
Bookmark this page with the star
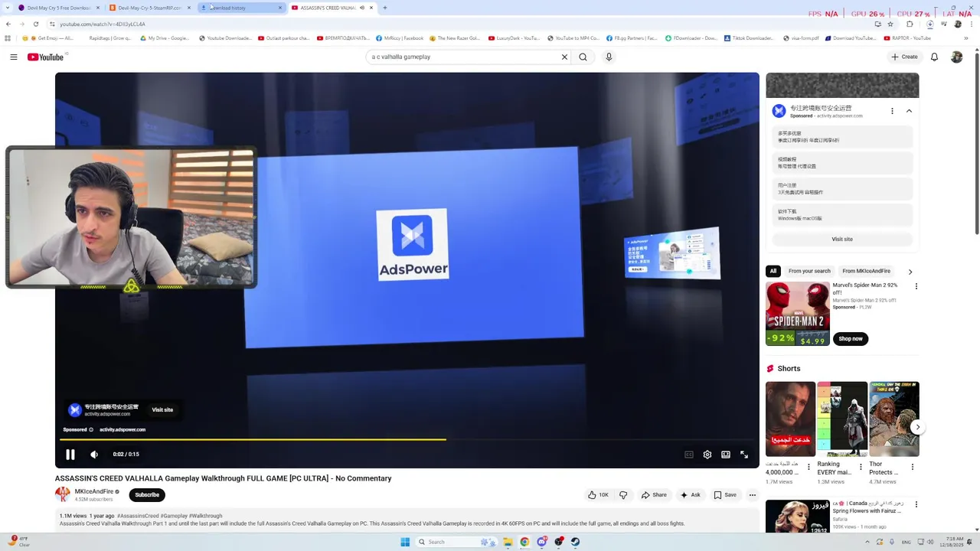point(890,24)
